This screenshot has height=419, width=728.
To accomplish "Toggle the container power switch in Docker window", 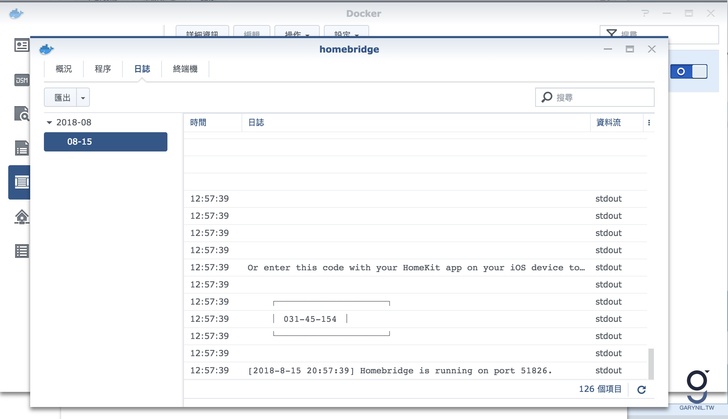I will 689,72.
